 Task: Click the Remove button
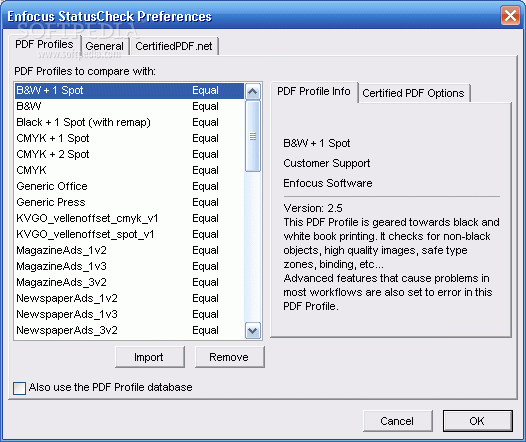pos(229,357)
